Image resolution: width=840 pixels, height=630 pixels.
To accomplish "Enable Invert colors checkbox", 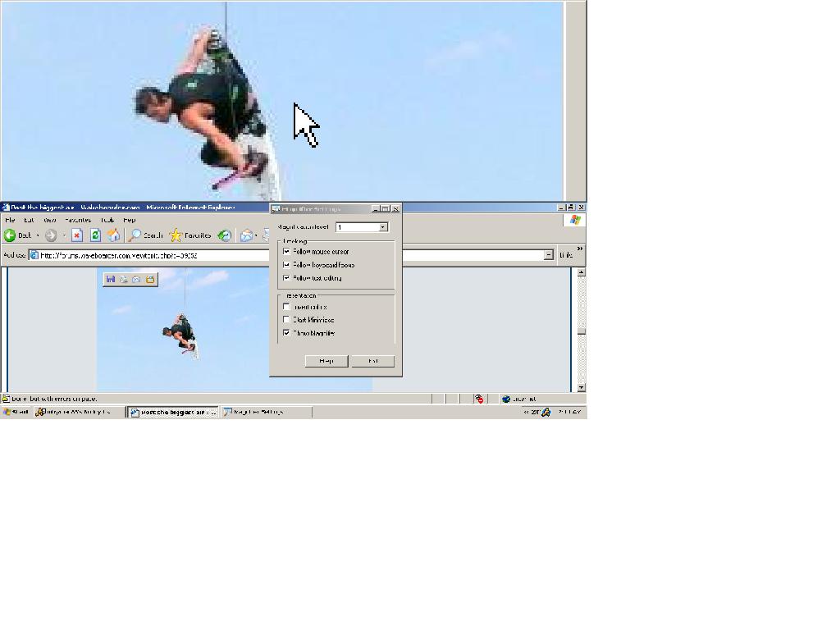I will [x=286, y=307].
